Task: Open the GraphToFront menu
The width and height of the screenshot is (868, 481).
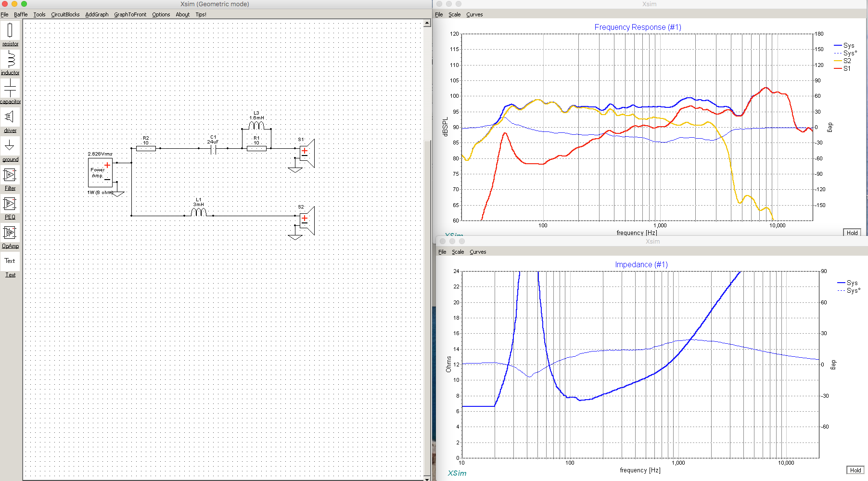Action: pyautogui.click(x=130, y=14)
